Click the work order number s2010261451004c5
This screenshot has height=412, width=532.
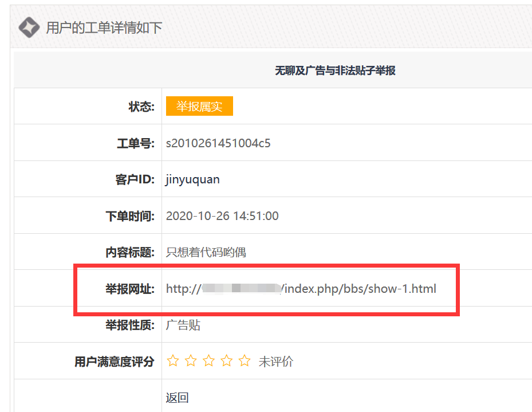[218, 143]
